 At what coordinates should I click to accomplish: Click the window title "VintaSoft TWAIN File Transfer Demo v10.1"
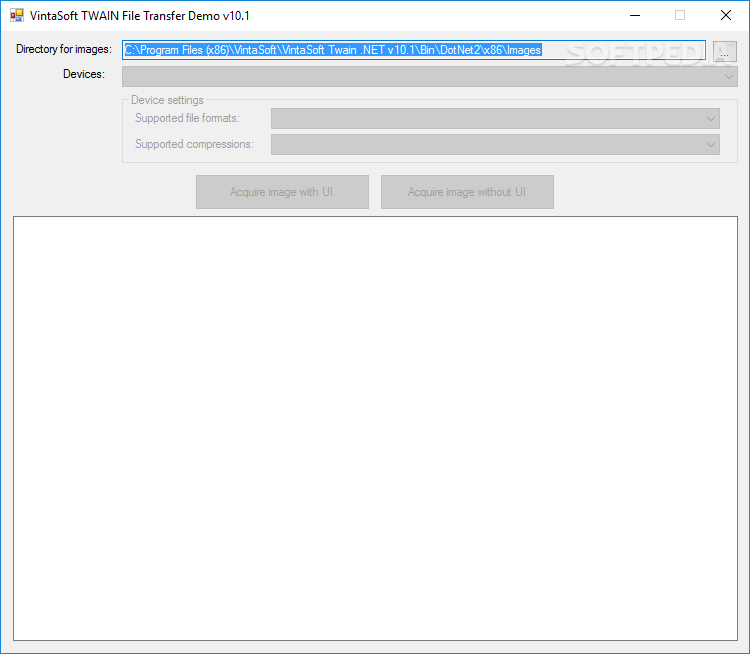pos(140,16)
